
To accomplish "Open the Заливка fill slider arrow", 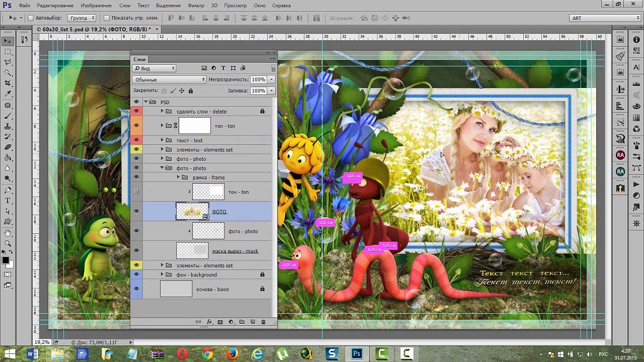I will point(272,91).
